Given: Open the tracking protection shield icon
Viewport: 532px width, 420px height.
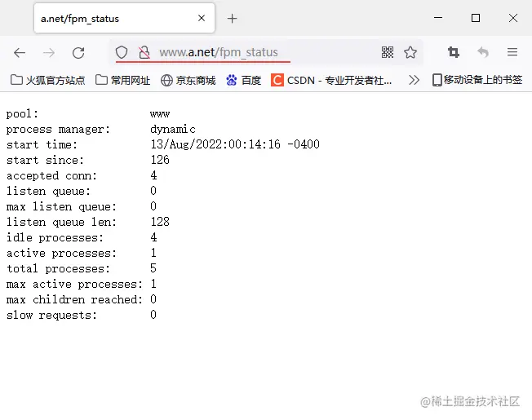Looking at the screenshot, I should (122, 52).
